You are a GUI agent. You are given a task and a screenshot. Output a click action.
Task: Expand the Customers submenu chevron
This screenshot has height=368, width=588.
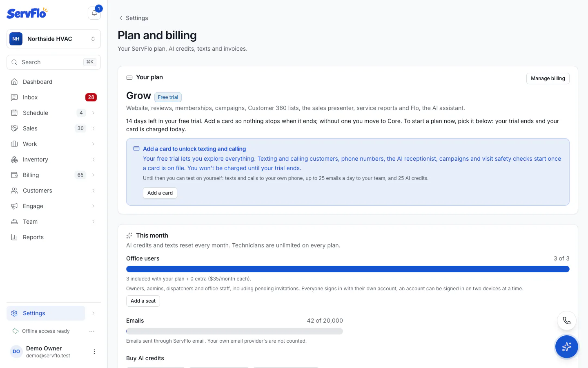[94, 191]
